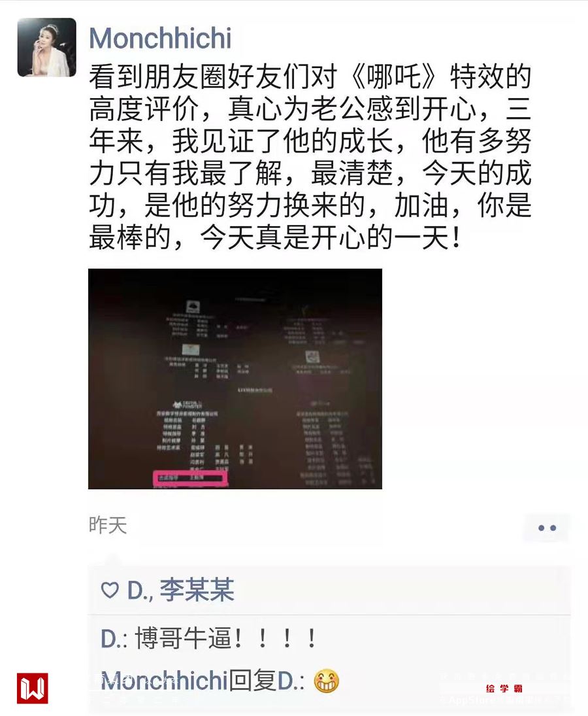The height and width of the screenshot is (716, 588).
Task: Tap the Monchhichi username at top
Action: (x=160, y=38)
